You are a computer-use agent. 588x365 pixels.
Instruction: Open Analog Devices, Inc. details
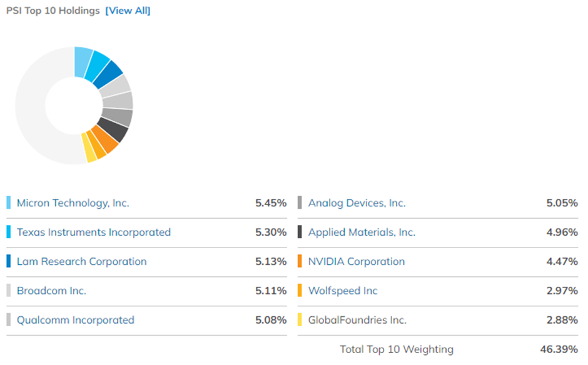coord(357,202)
